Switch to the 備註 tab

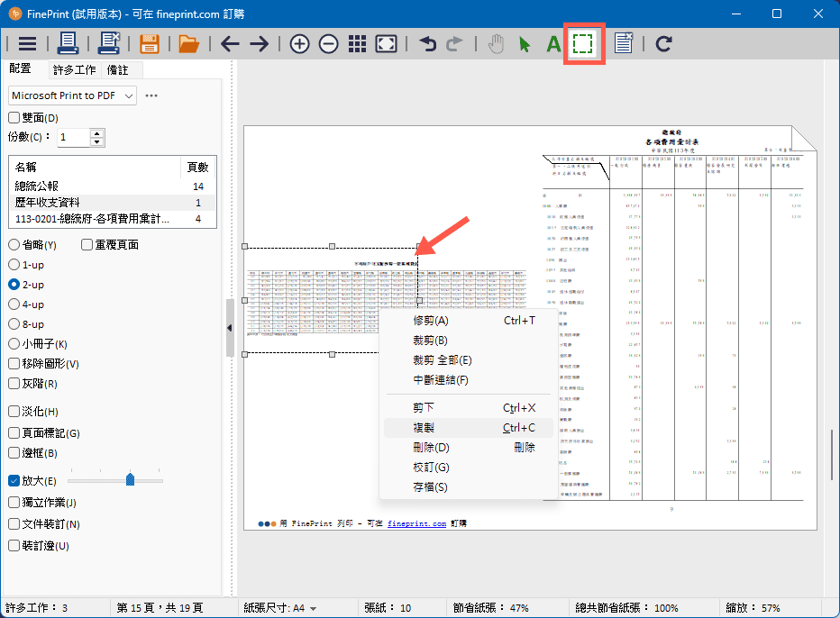(x=117, y=69)
